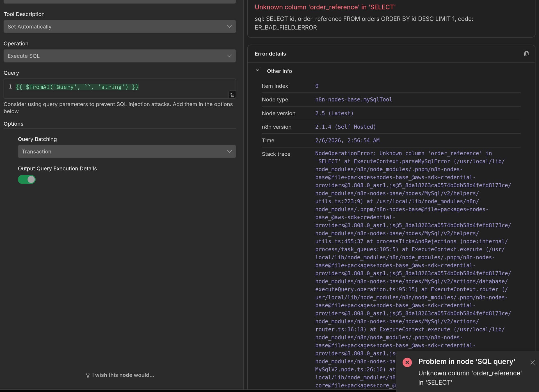
Task: Click the Options section heading
Action: pyautogui.click(x=13, y=124)
